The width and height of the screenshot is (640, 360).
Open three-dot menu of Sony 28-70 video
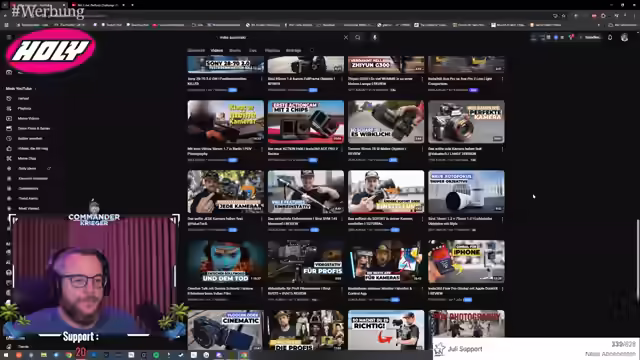(262, 79)
